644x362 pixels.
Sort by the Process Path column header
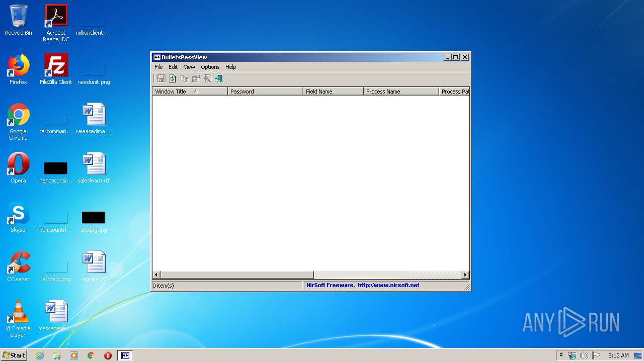pos(454,92)
